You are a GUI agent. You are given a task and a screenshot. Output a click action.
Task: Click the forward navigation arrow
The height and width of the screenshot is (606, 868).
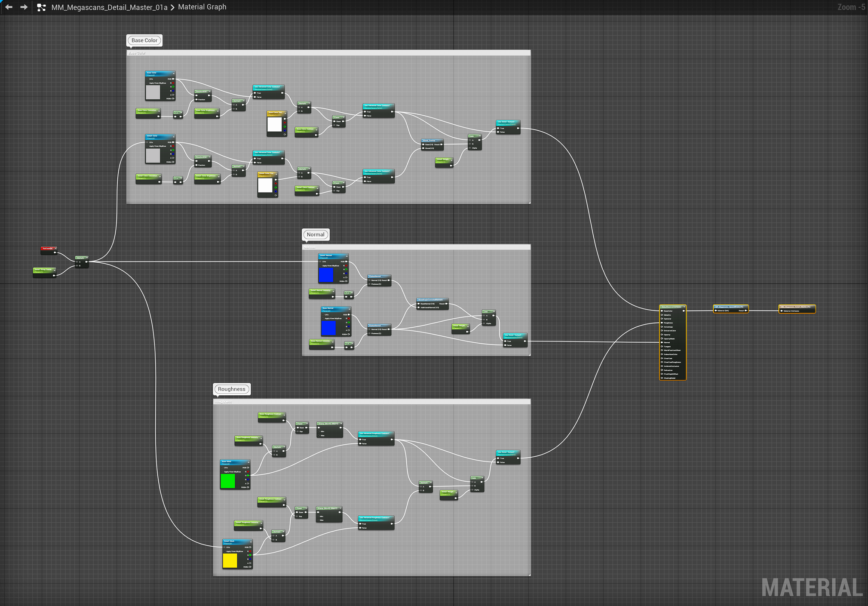(x=24, y=7)
